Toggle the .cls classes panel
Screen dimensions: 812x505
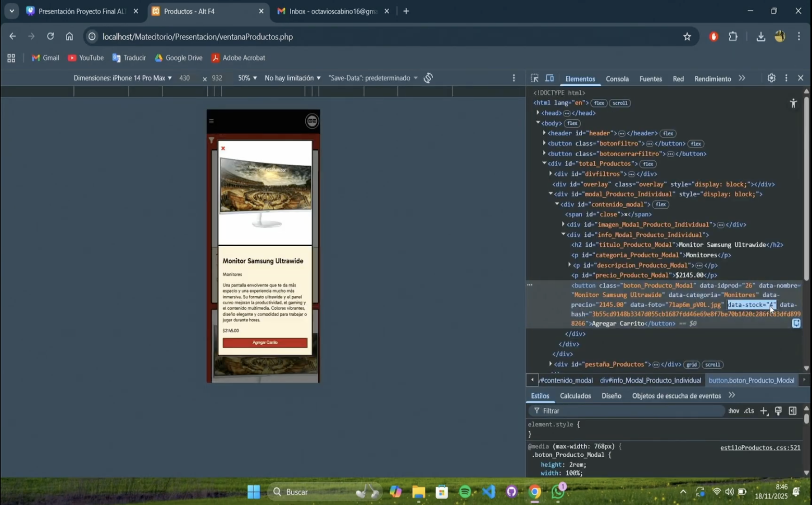749,411
